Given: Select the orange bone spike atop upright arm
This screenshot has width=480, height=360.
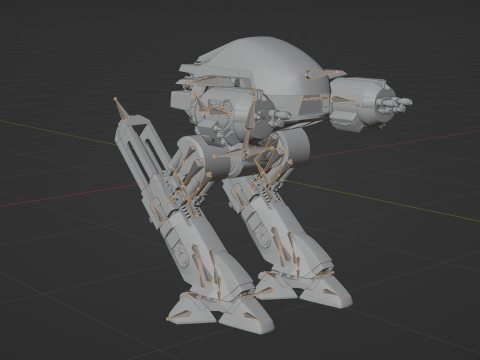Looking at the screenshot, I should pos(121,109).
